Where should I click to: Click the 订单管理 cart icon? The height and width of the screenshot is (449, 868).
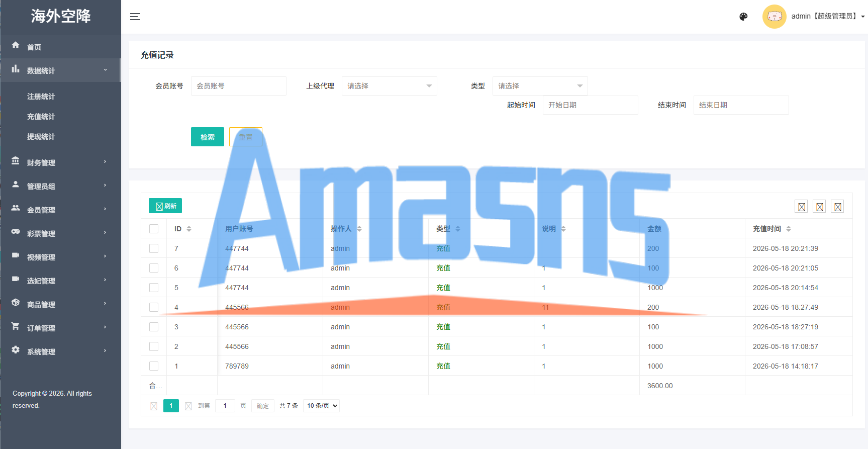point(16,326)
